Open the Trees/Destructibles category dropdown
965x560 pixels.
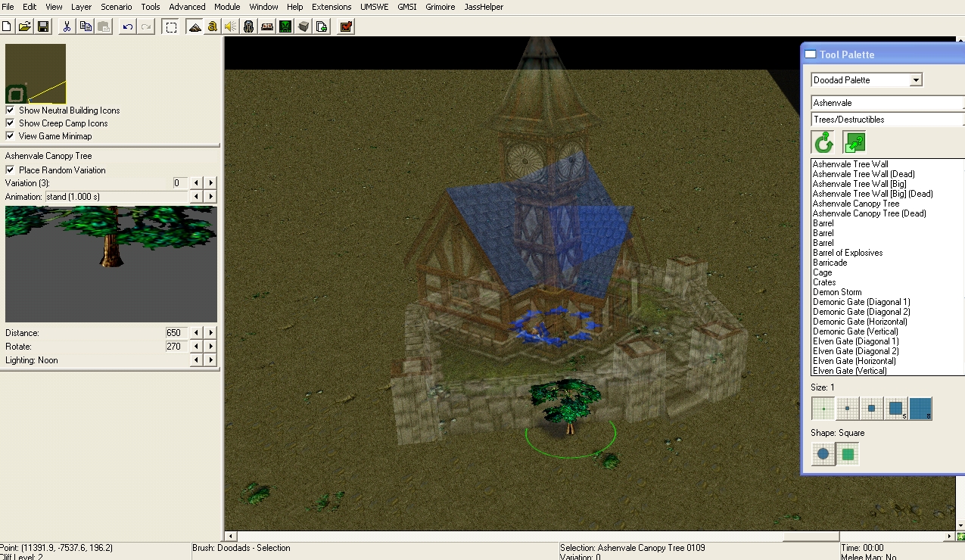tap(888, 120)
